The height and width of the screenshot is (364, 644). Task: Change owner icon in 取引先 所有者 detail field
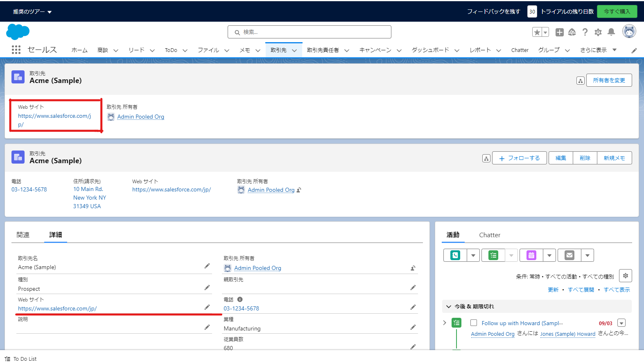tap(413, 268)
